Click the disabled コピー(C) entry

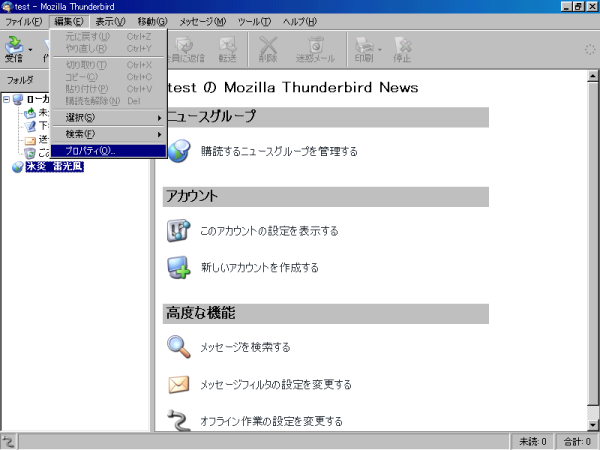coord(109,77)
